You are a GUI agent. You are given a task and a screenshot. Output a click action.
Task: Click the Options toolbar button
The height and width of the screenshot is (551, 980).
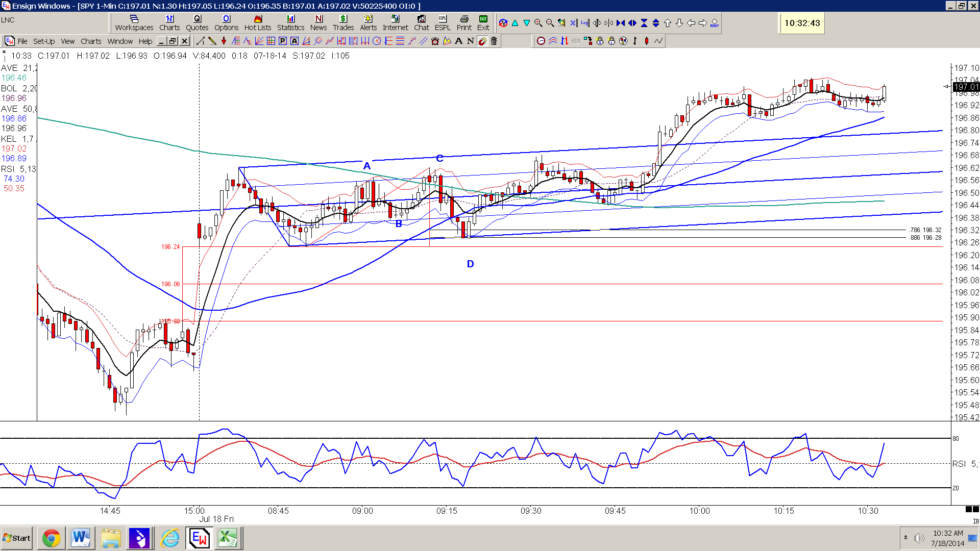pyautogui.click(x=227, y=23)
